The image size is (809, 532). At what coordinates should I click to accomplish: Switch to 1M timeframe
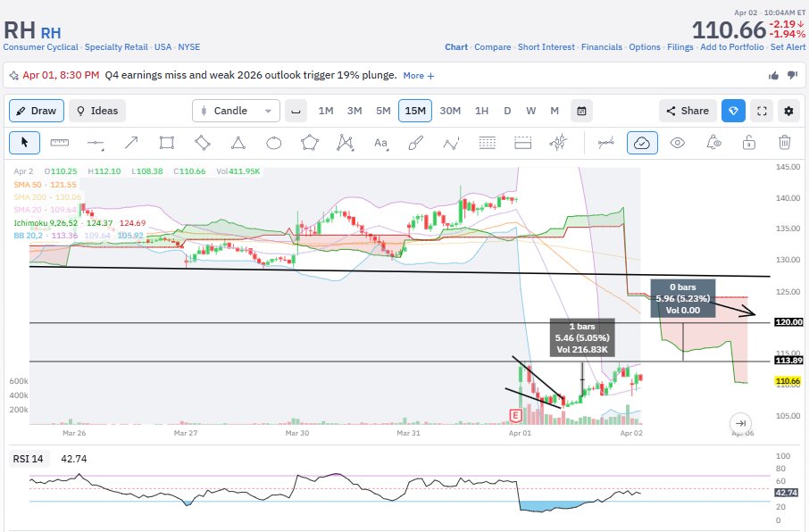tap(326, 111)
